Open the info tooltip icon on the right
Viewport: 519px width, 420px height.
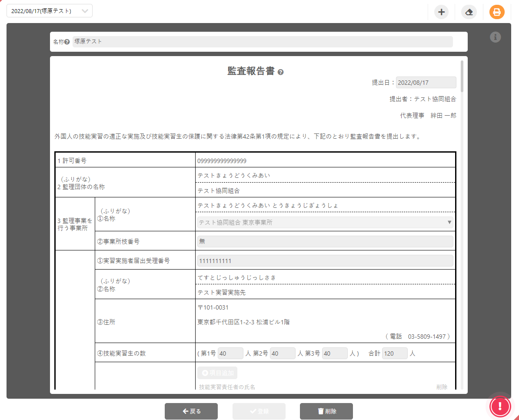[495, 37]
